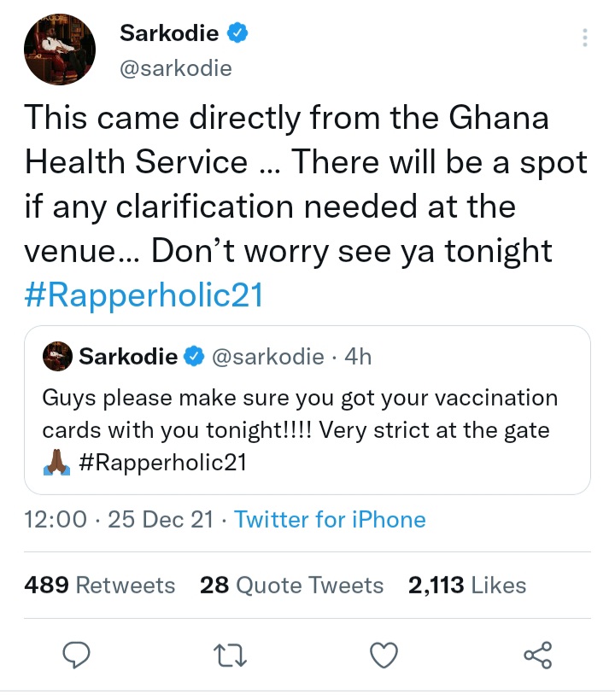The width and height of the screenshot is (615, 700).
Task: Click the 12:00 · 25 Dec 21 timestamp
Action: (119, 520)
